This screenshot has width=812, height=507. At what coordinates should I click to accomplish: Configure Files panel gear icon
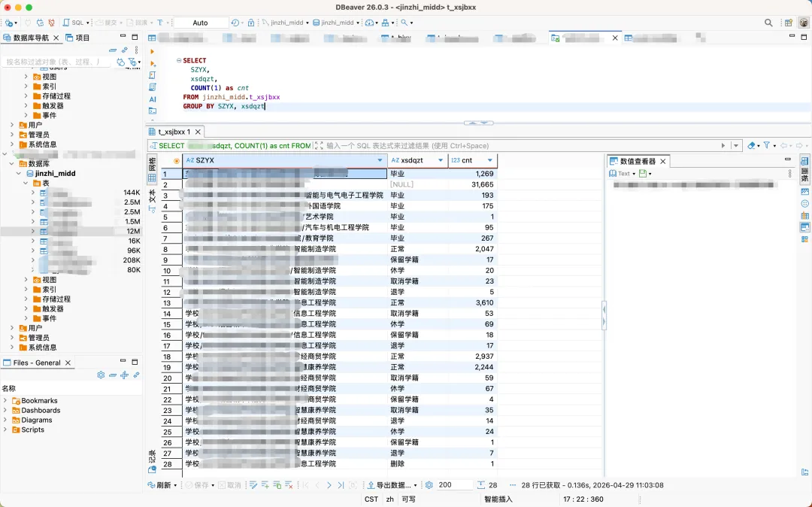pyautogui.click(x=101, y=375)
